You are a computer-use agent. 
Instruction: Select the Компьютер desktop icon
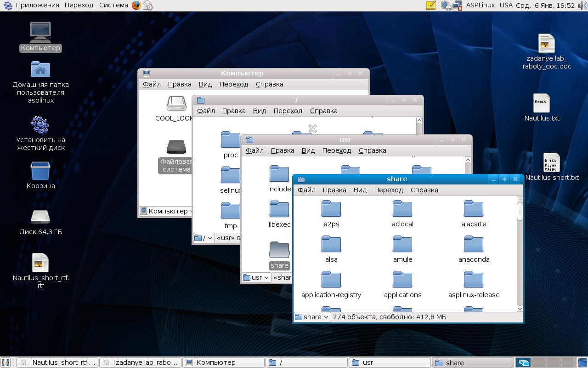point(40,37)
